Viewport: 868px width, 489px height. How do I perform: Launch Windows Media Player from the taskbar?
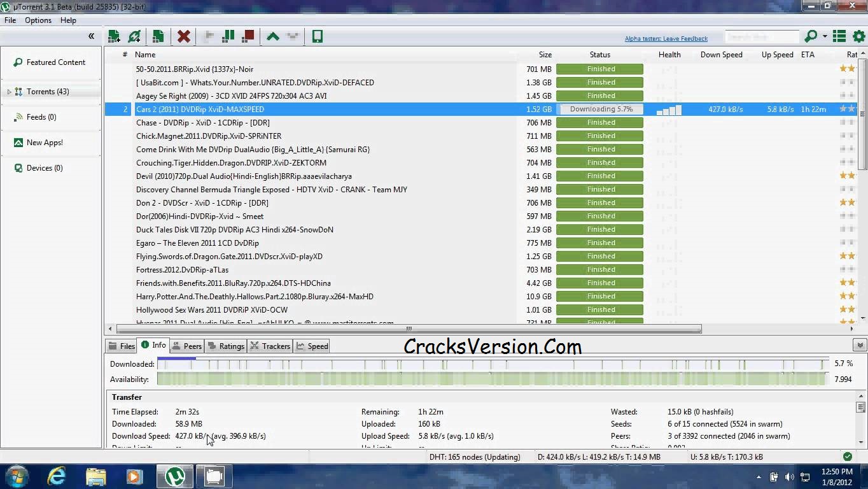point(134,476)
